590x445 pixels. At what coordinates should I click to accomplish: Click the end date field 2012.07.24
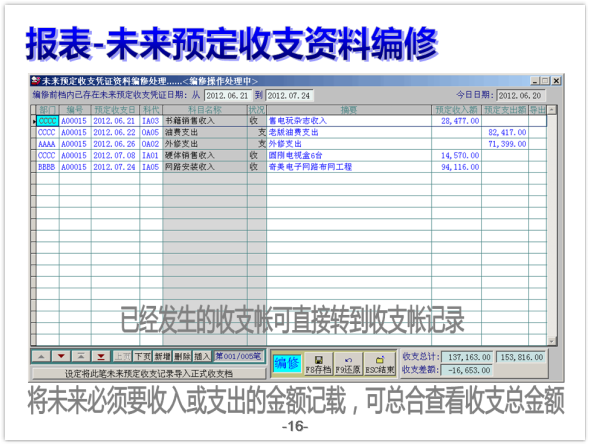289,96
